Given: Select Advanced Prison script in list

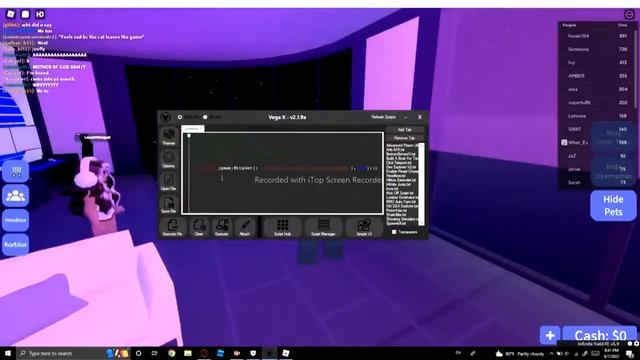Looking at the screenshot, I should (402, 145).
